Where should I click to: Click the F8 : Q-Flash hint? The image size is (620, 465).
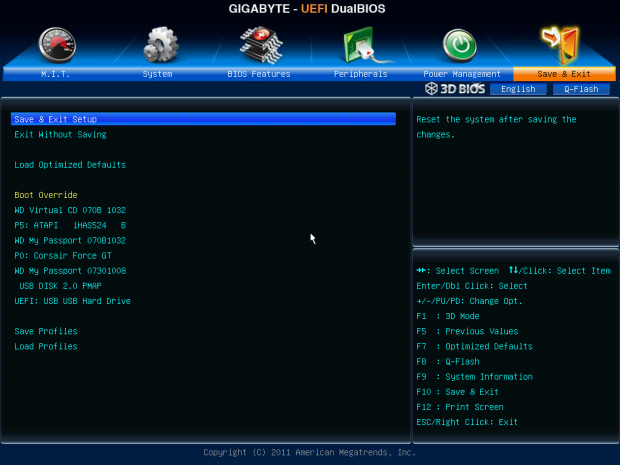click(448, 362)
